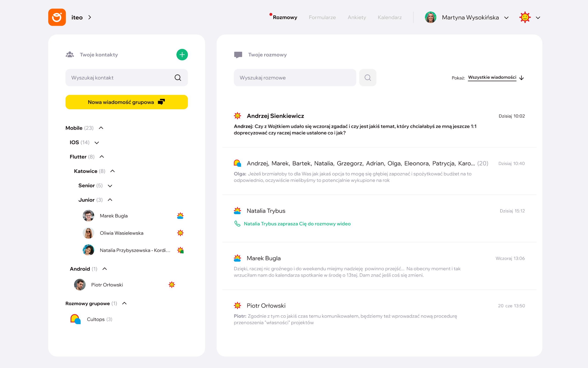588x368 pixels.
Task: Collapse the Rozmowy grupowe (1) section
Action: 124,303
